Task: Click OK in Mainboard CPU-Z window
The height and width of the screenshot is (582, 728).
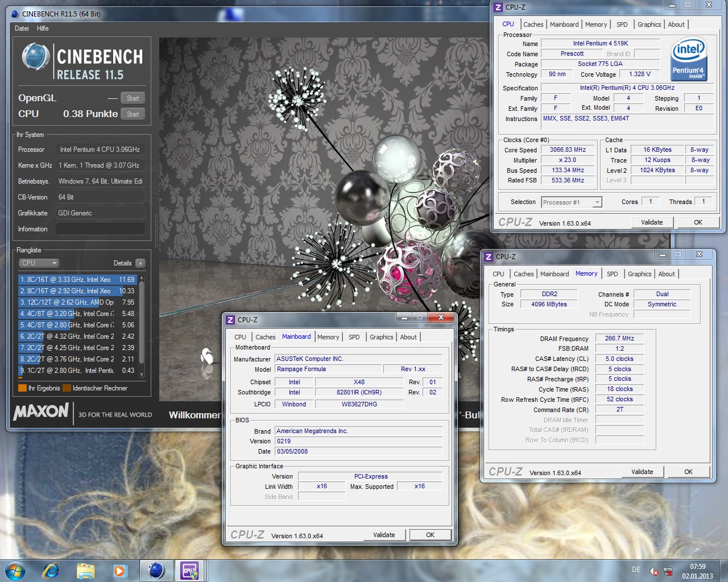Action: 430,535
